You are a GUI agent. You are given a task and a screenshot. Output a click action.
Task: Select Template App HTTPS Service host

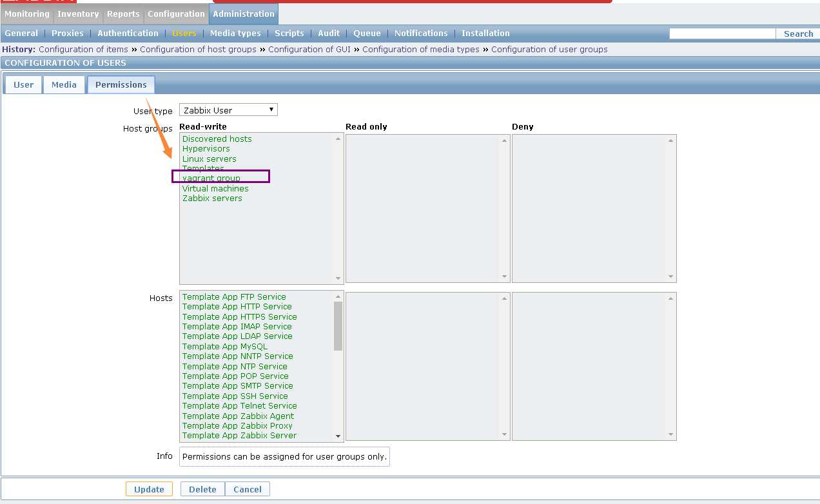240,317
